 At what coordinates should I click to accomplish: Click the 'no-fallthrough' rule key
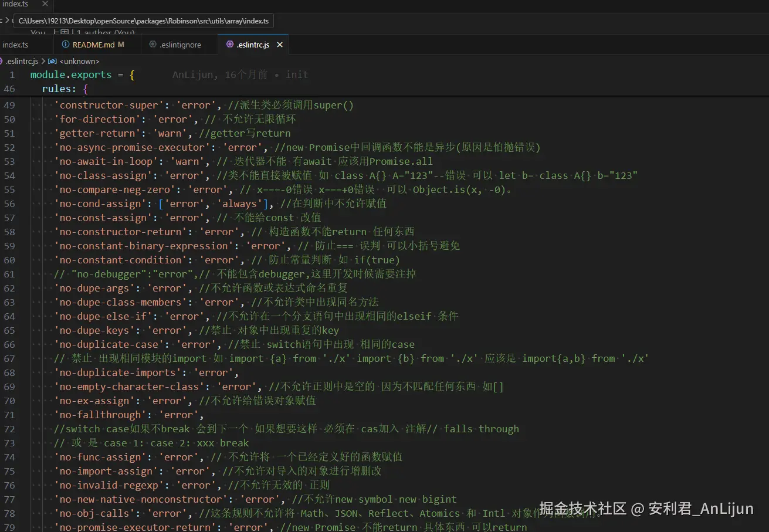[x=100, y=415]
